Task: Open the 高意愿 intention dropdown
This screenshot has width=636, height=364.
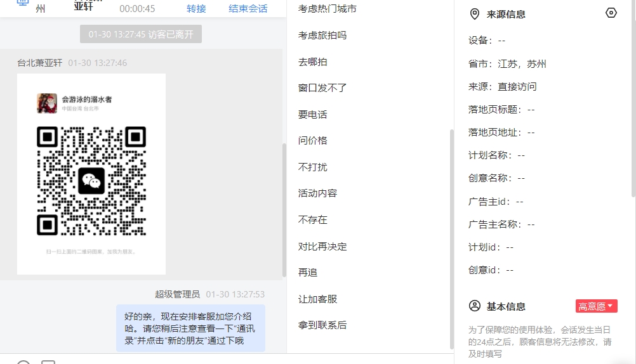Action: (x=596, y=306)
